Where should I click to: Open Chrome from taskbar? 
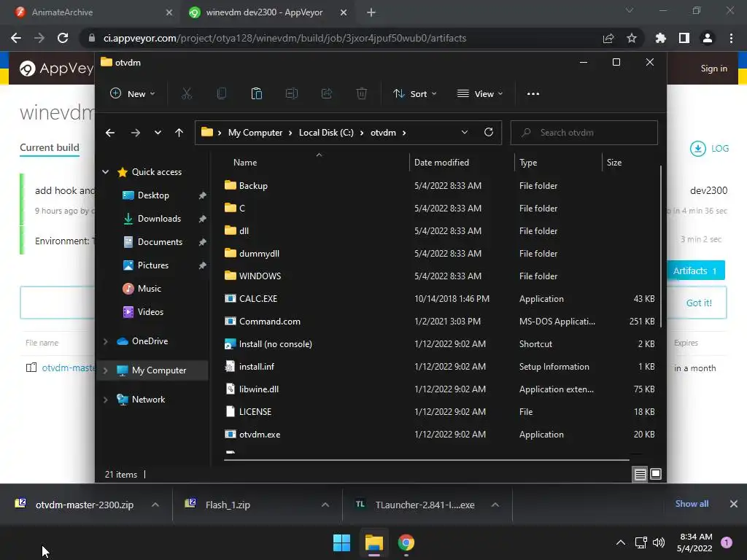(x=406, y=542)
